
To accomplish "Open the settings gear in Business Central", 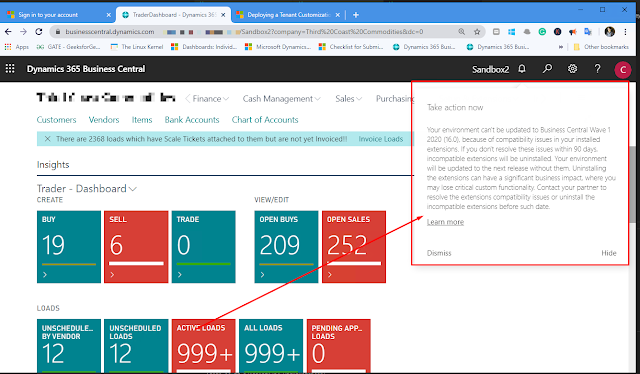I will click(x=573, y=69).
